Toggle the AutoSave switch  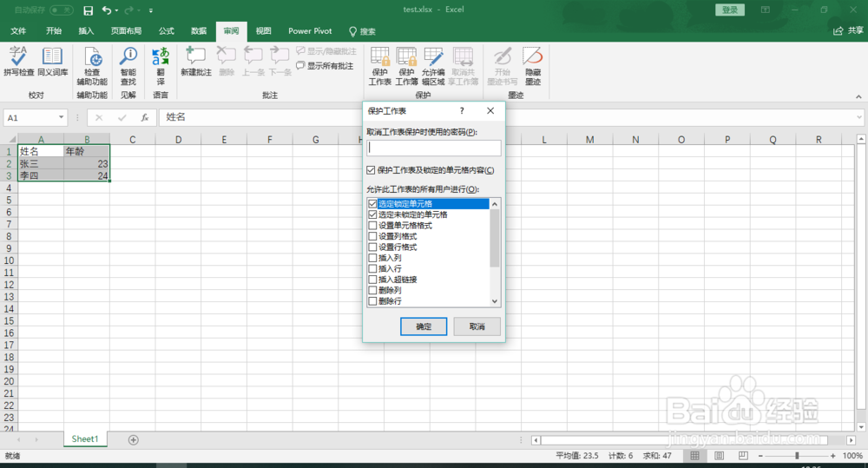pos(61,10)
